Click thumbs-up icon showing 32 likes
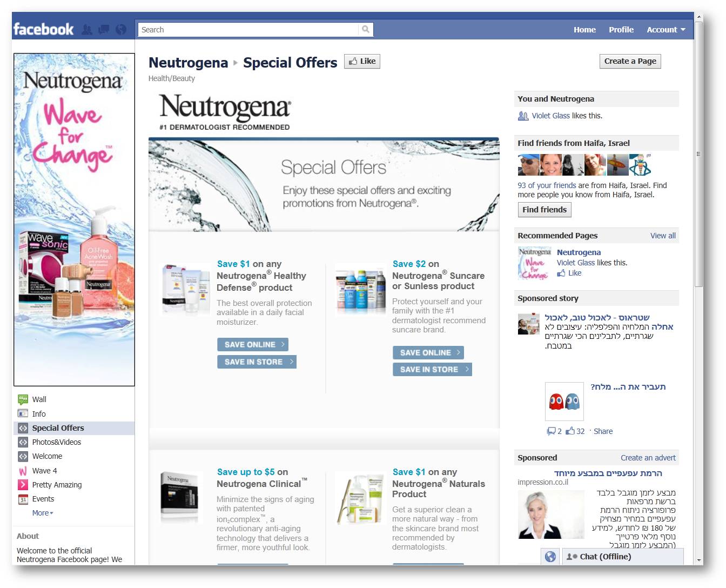This screenshot has width=726, height=588. coord(570,431)
